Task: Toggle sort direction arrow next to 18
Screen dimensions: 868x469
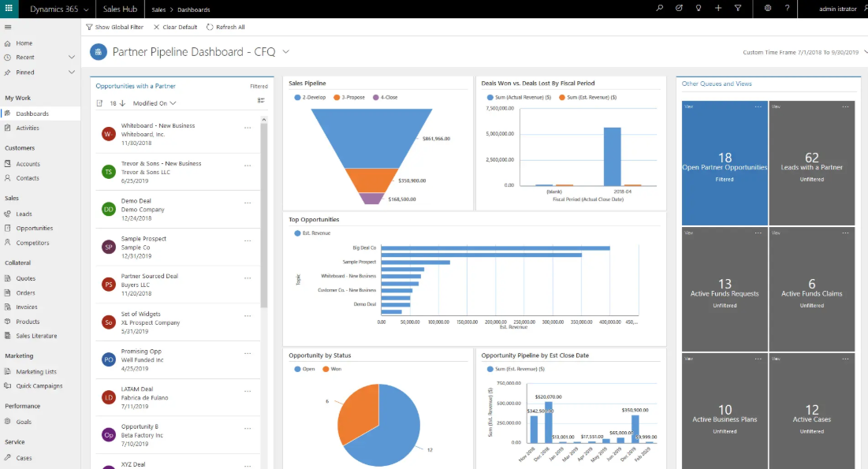Action: coord(122,103)
